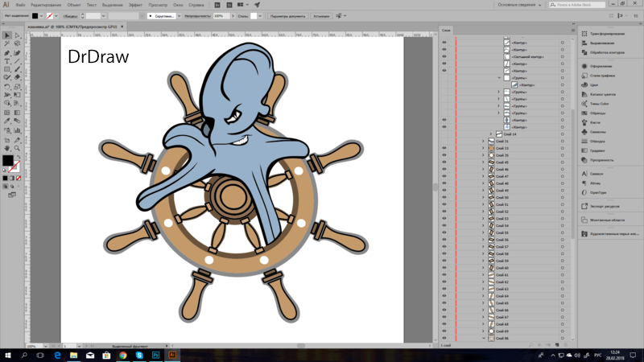The image size is (644, 362).
Task: Open the Кисти panel
Action: coord(591,122)
